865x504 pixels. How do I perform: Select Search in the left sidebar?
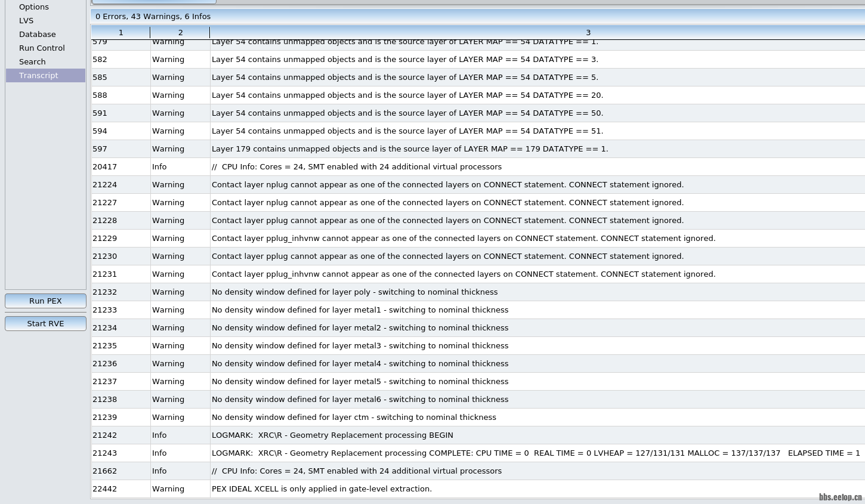tap(32, 62)
